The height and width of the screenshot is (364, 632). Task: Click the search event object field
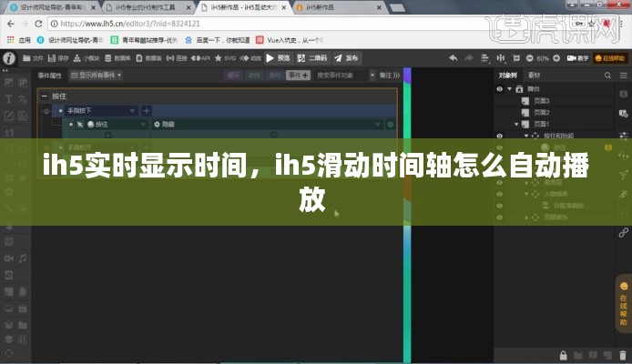(341, 76)
